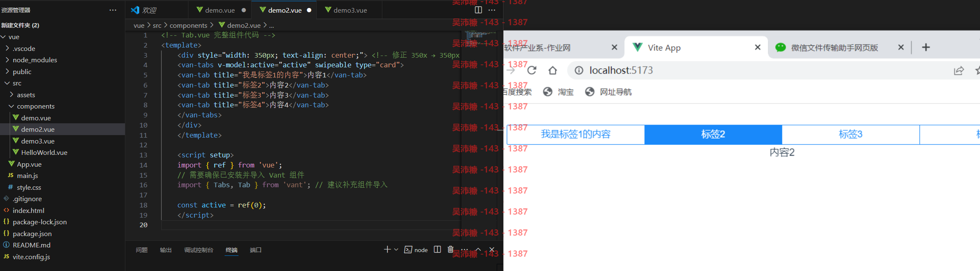Close the 微信文件传输助手网页版 tab
Viewport: 980px width, 271px height.
(901, 47)
